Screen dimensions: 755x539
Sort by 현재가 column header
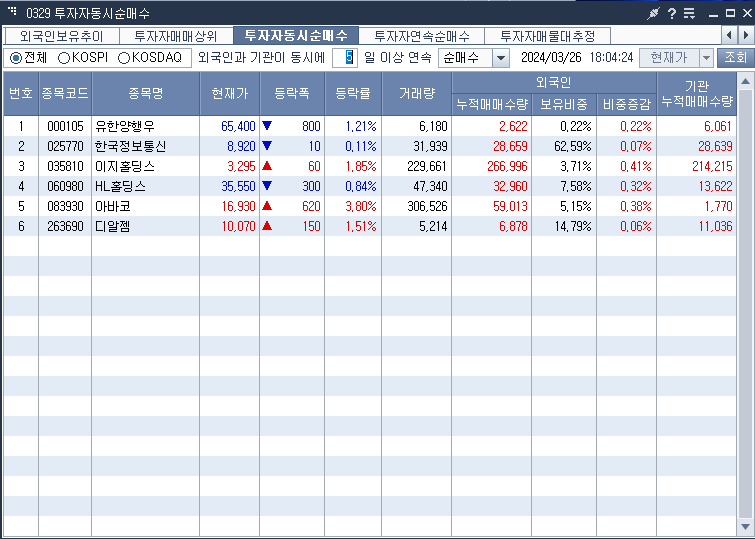[230, 93]
